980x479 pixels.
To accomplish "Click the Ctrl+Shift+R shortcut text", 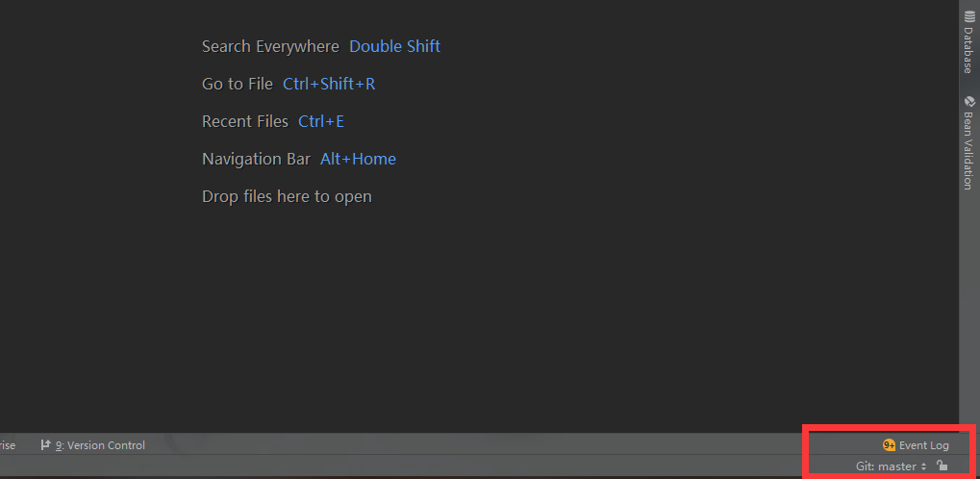I will tap(329, 84).
